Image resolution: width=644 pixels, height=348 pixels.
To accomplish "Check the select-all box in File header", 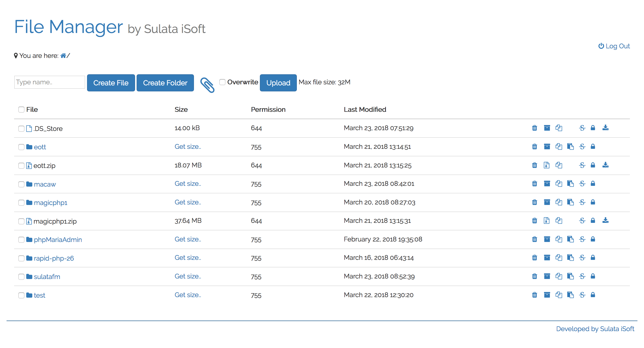I will click(21, 110).
